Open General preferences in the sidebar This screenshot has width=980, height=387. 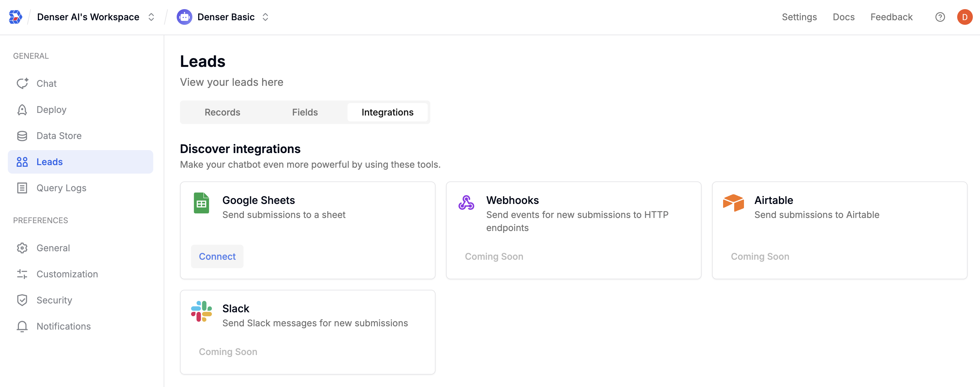tap(81, 248)
